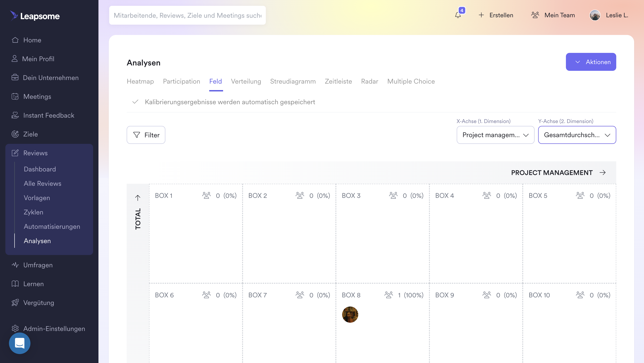Click the Admin-Einstellungen gear icon
The width and height of the screenshot is (644, 363).
coord(15,328)
